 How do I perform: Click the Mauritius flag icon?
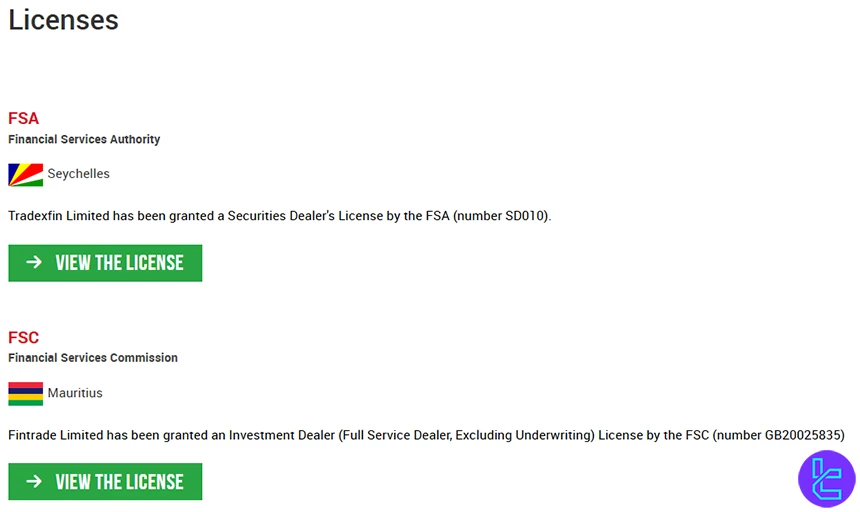[x=25, y=393]
